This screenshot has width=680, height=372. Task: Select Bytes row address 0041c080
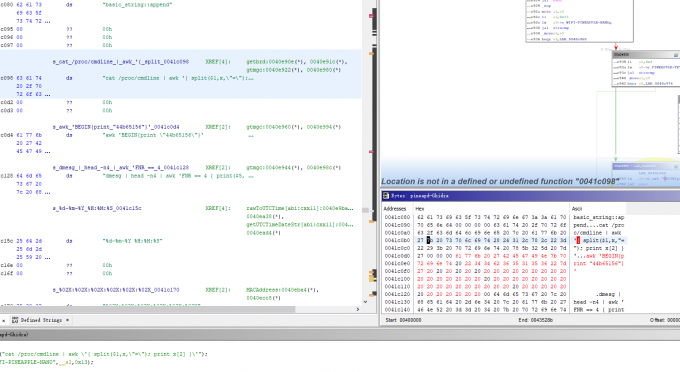point(397,217)
